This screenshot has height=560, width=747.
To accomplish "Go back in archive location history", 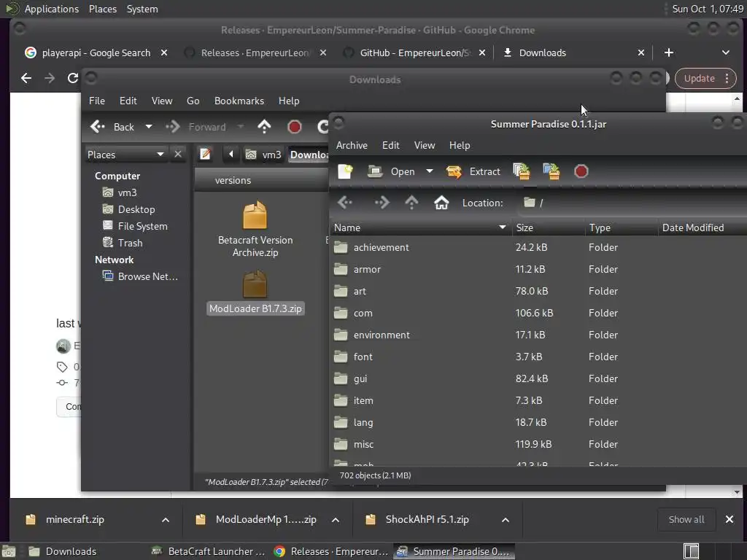I will click(345, 203).
